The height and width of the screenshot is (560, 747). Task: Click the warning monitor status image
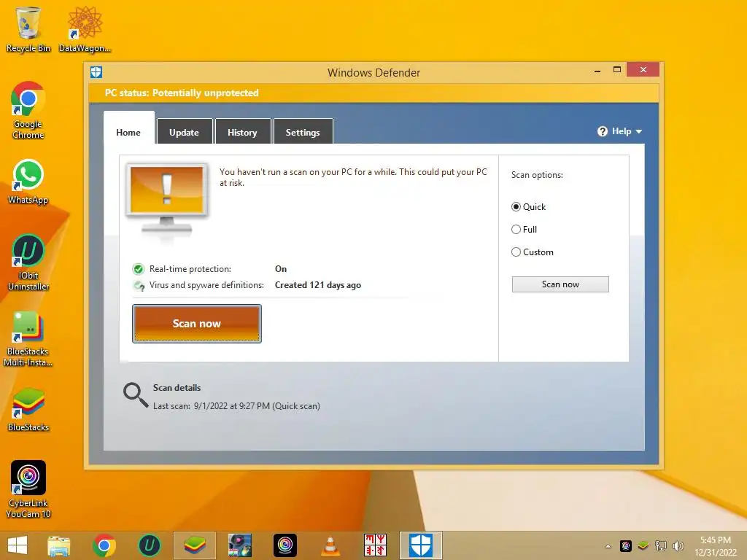(x=167, y=200)
